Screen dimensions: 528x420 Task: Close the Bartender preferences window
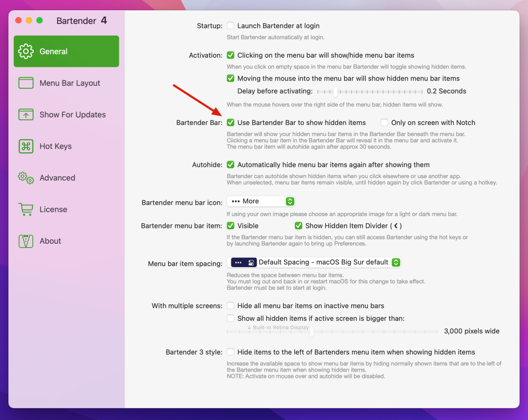click(19, 21)
